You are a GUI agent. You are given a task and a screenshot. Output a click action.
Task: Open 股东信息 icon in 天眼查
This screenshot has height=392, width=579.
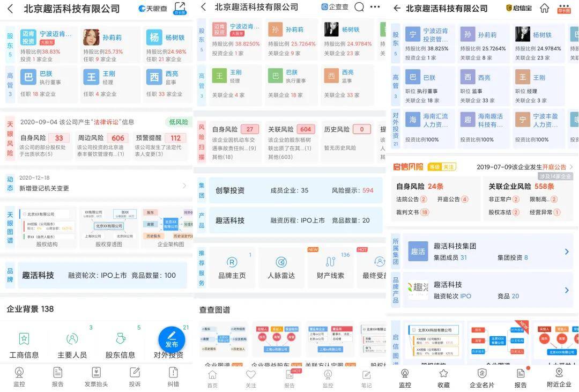tap(121, 345)
